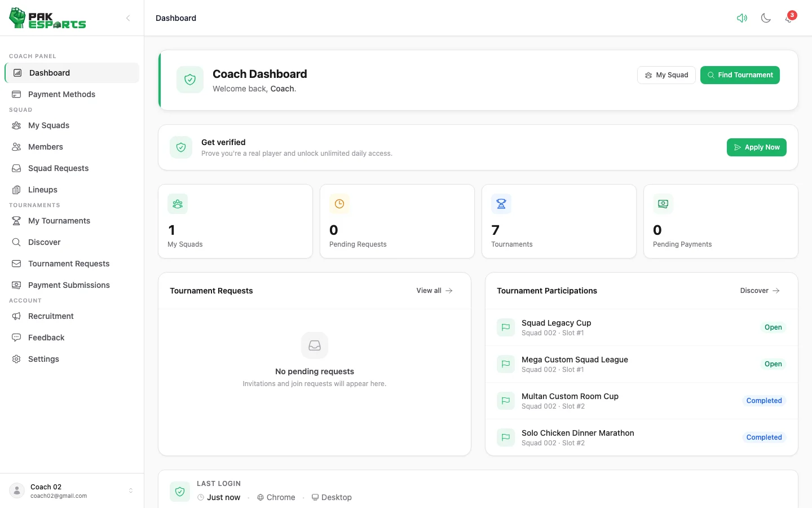Open Lineups in the sidebar
The image size is (812, 508).
click(72, 190)
